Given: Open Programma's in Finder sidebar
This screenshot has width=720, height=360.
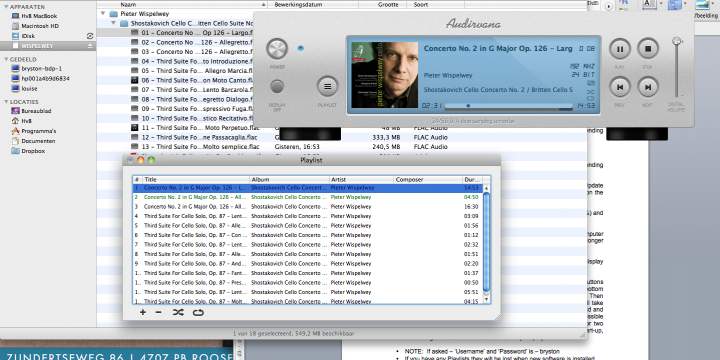Looking at the screenshot, I should coord(34,131).
